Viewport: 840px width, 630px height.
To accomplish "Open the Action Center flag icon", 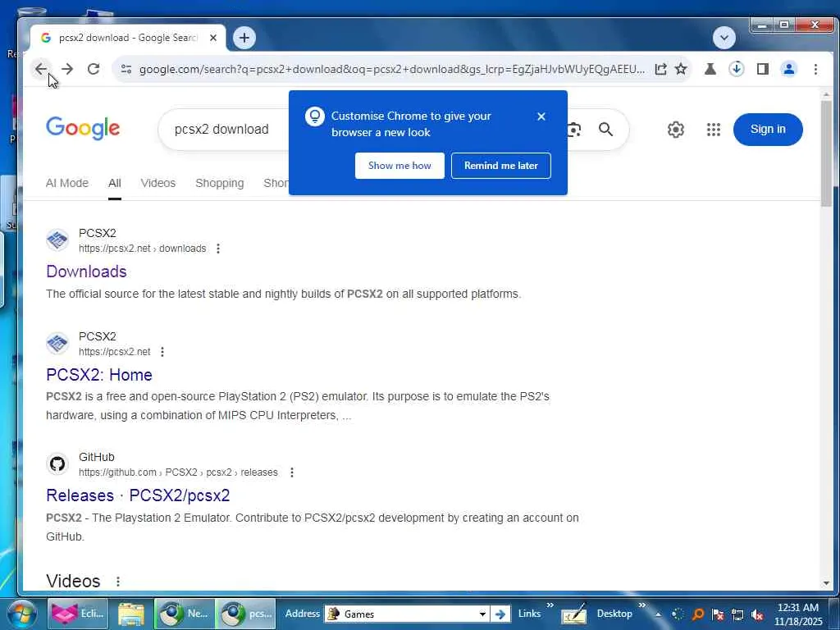I will 718,614.
